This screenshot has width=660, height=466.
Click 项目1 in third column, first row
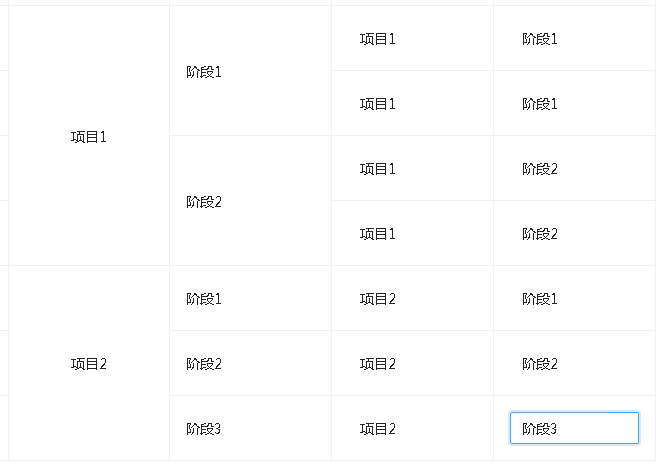click(x=378, y=39)
